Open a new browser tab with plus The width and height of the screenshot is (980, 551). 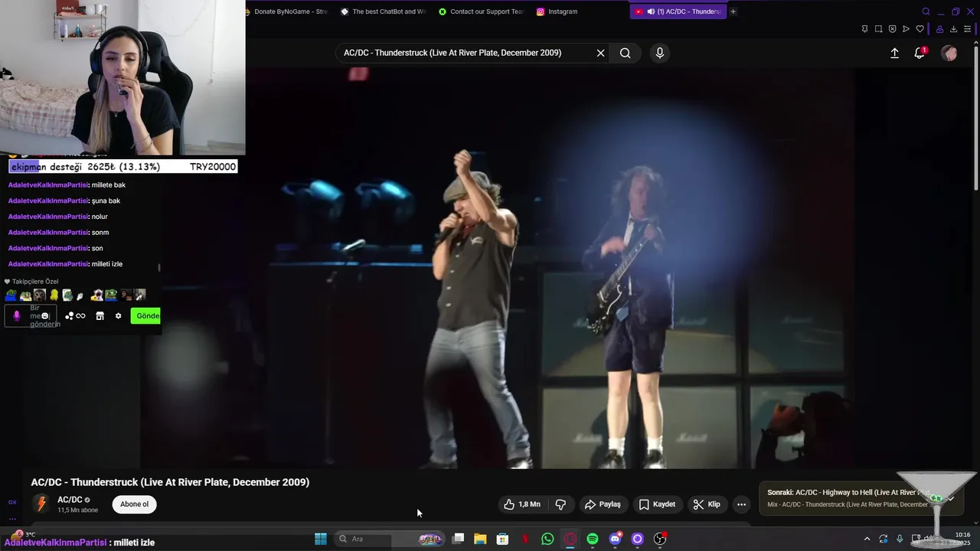click(733, 11)
